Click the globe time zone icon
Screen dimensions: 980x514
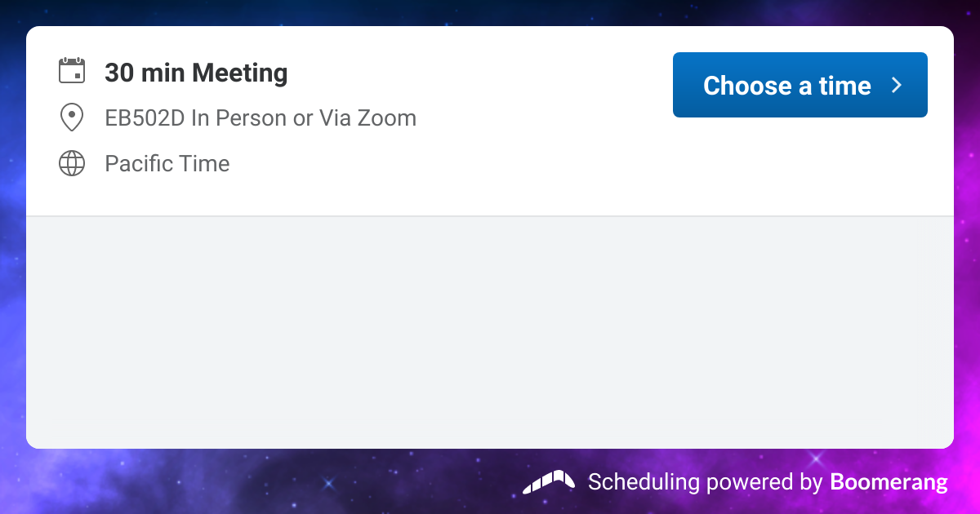pos(72,164)
